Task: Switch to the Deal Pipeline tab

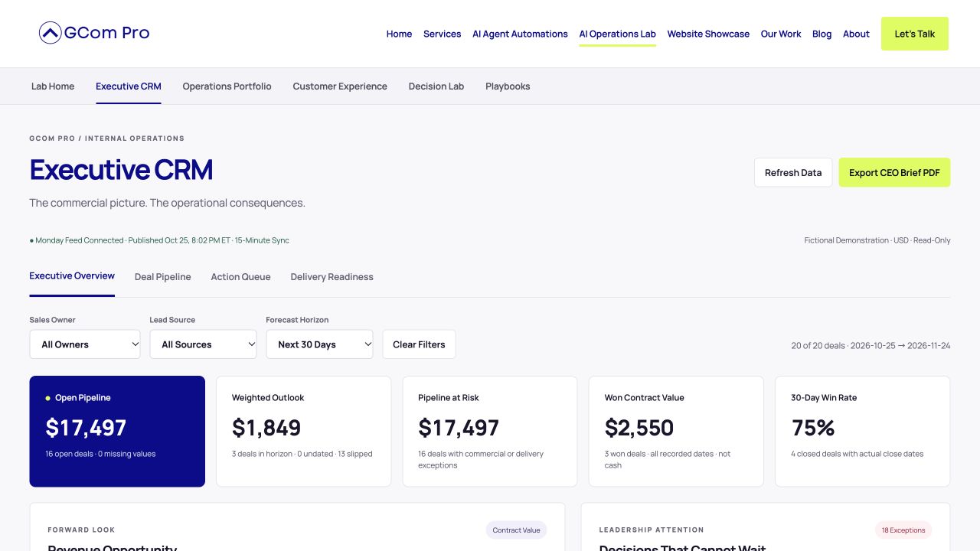Action: (163, 277)
